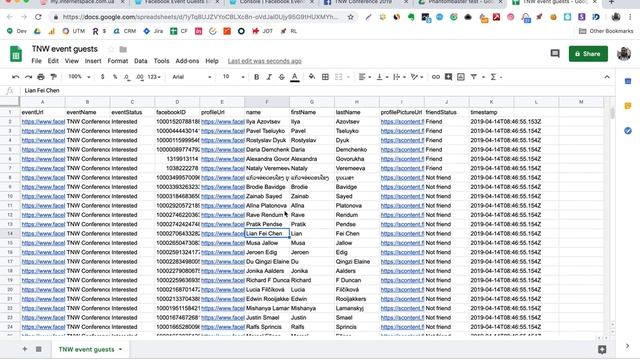Image resolution: width=640 pixels, height=360 pixels.
Task: Open the horizontal align dropdown
Action: pos(364,77)
